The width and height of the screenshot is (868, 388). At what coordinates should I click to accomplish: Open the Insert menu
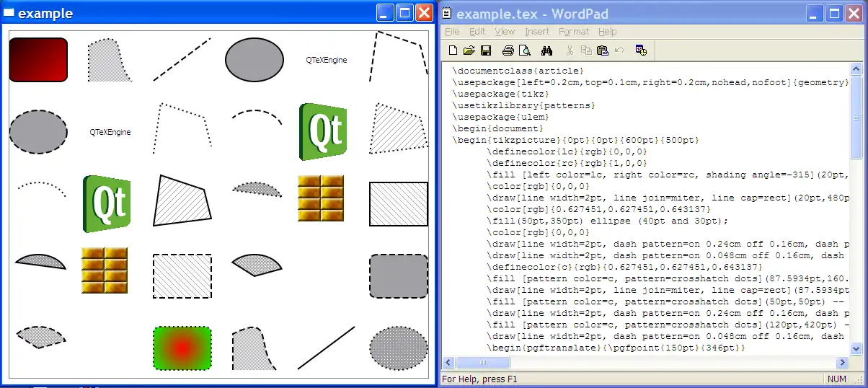[537, 32]
